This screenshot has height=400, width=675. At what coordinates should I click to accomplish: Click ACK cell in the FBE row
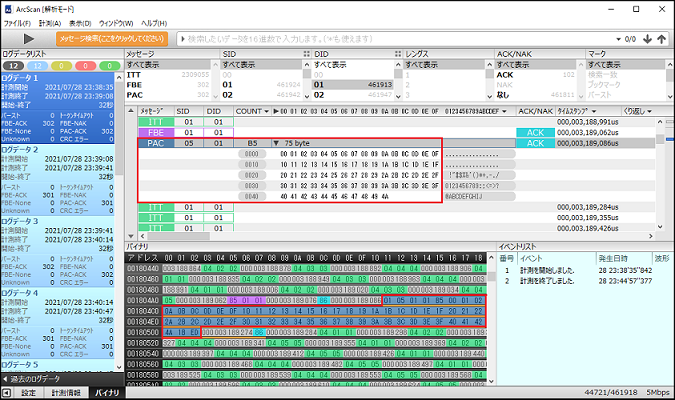[535, 133]
